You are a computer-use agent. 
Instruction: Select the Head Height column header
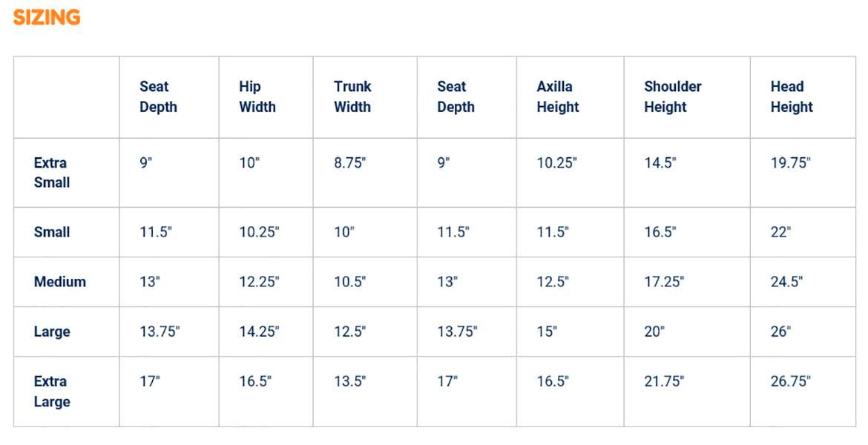pos(791,96)
